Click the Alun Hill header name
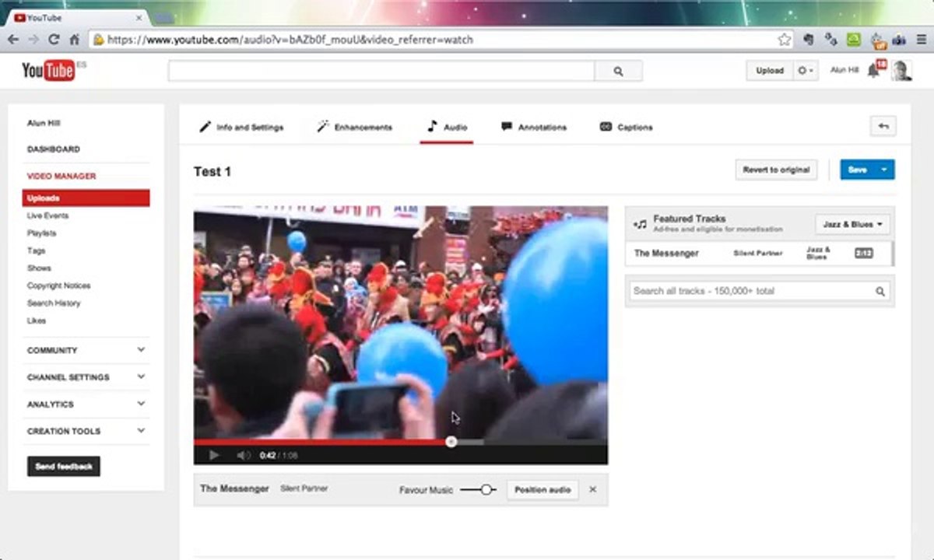 (844, 70)
